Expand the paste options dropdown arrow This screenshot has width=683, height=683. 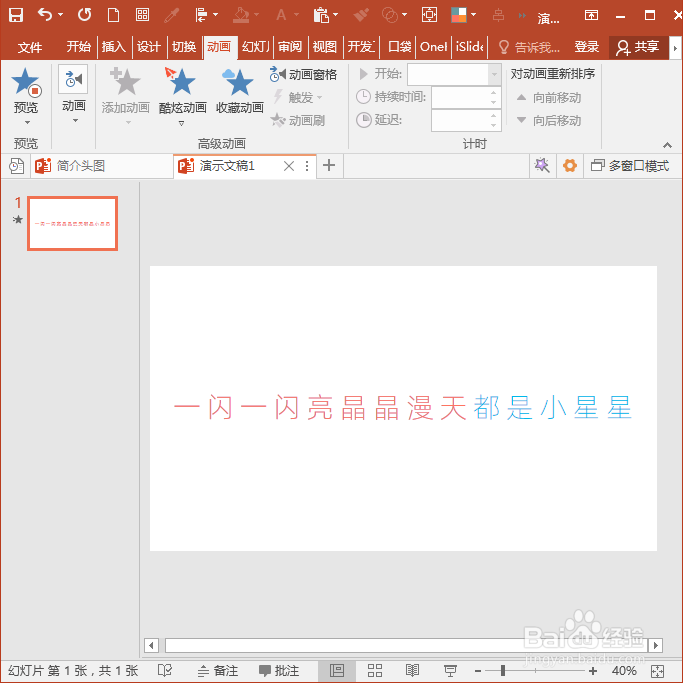click(x=335, y=15)
